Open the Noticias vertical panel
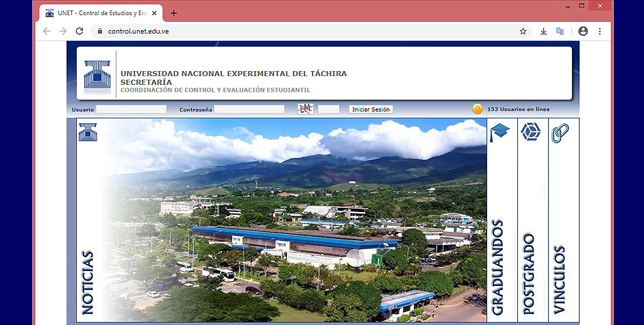This screenshot has height=325, width=644. point(88,283)
